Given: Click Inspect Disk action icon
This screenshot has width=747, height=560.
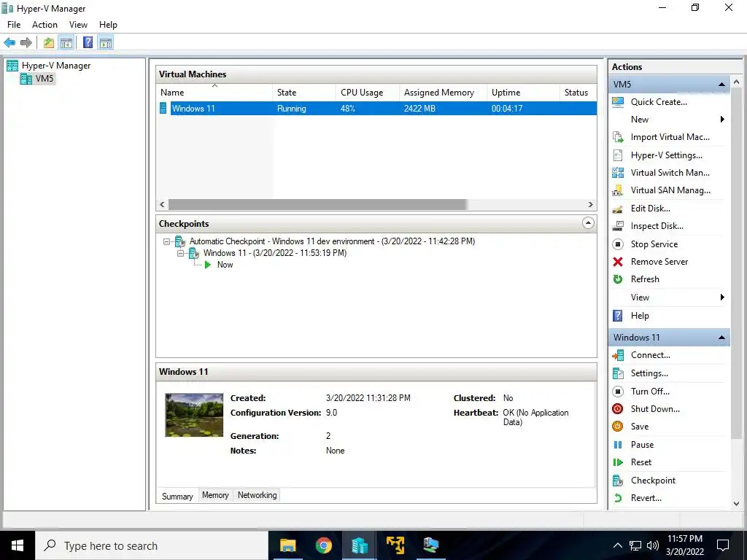Looking at the screenshot, I should (x=618, y=226).
